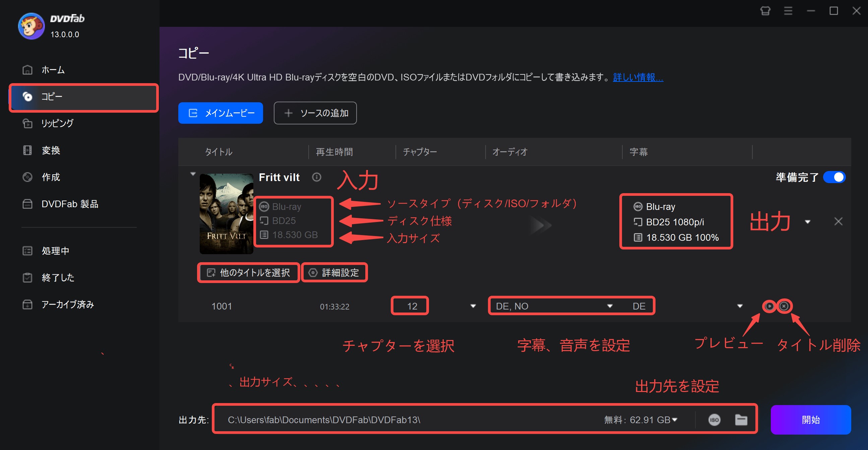Image resolution: width=868 pixels, height=450 pixels.
Task: Delete title 1001 with round X icon
Action: [x=784, y=306]
